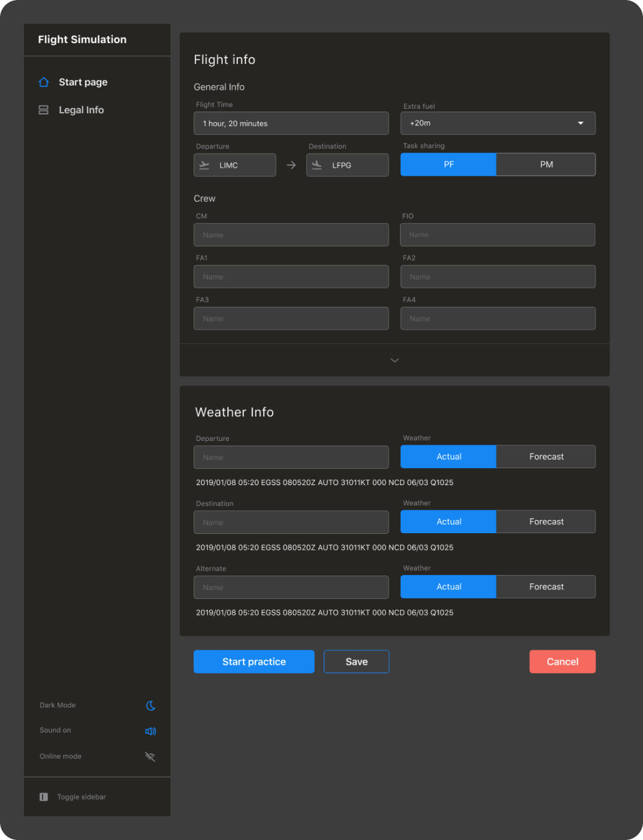This screenshot has width=643, height=840.
Task: Click the Dark Mode label text
Action: click(x=58, y=705)
